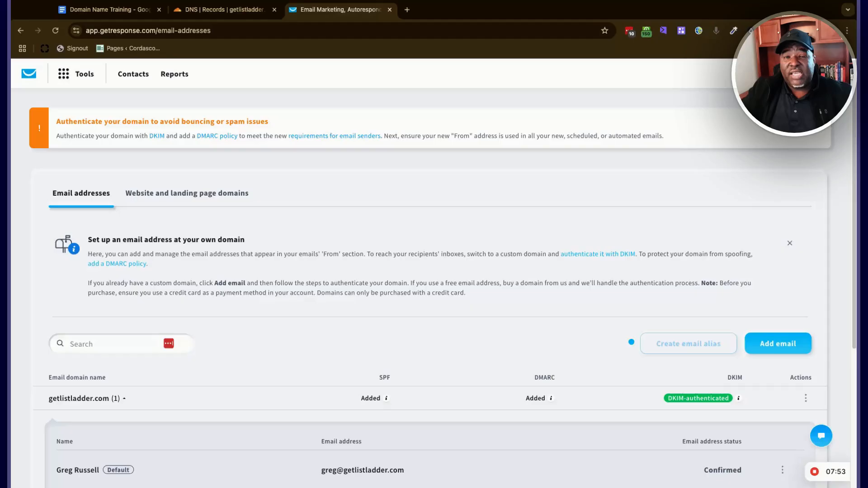Select greg@getlistladder.com email address
This screenshot has width=868, height=488.
[363, 470]
